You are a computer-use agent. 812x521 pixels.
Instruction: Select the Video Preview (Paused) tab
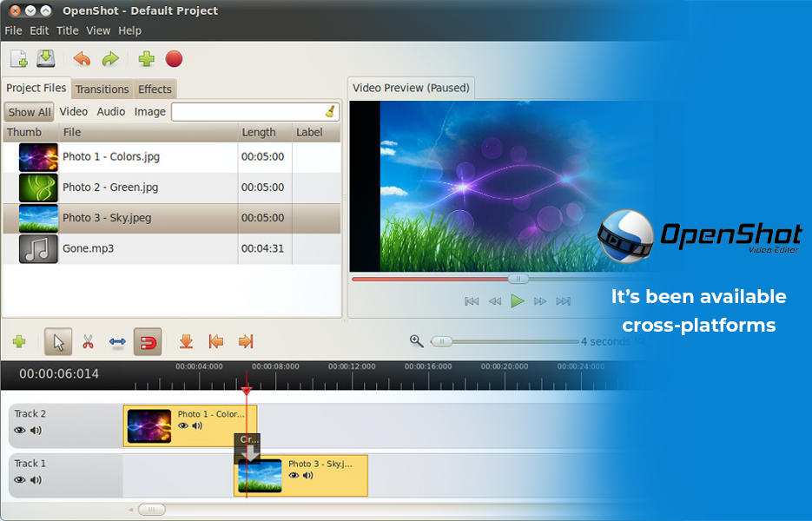[411, 88]
